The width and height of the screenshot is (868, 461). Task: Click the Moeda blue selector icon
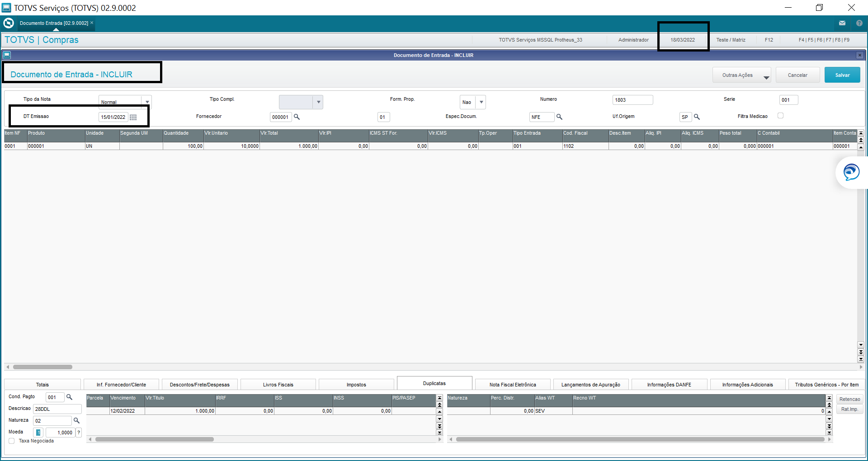38,433
